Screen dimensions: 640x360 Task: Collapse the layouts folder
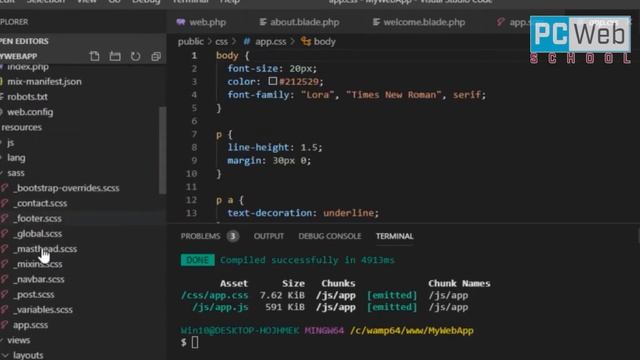click(28, 355)
